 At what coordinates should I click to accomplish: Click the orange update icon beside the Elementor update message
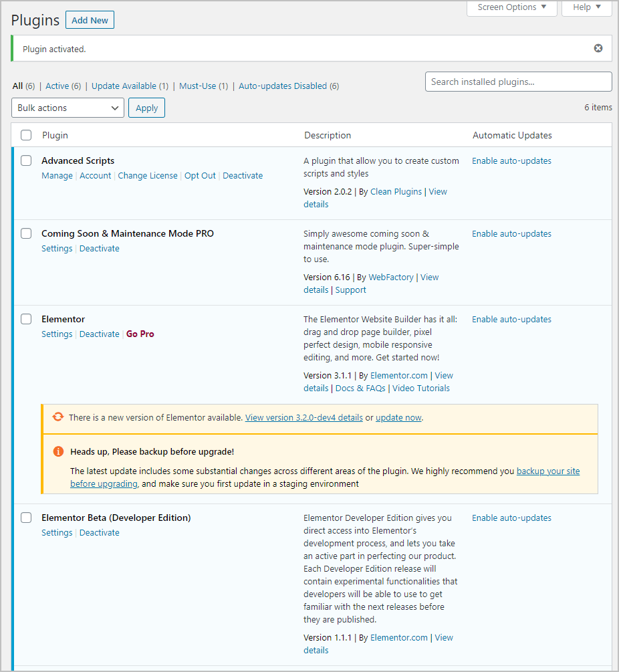click(57, 417)
